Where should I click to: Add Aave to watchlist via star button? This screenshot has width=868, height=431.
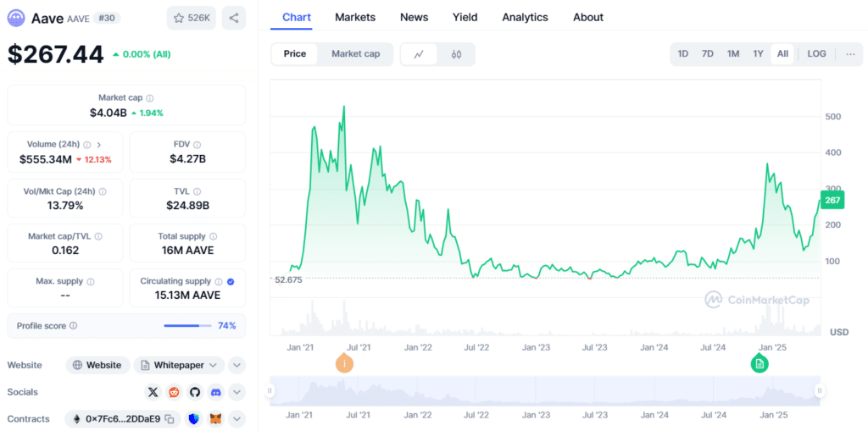tap(192, 19)
